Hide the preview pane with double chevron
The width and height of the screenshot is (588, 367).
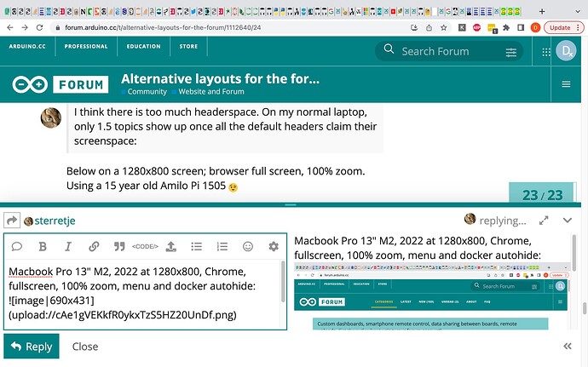(x=568, y=346)
